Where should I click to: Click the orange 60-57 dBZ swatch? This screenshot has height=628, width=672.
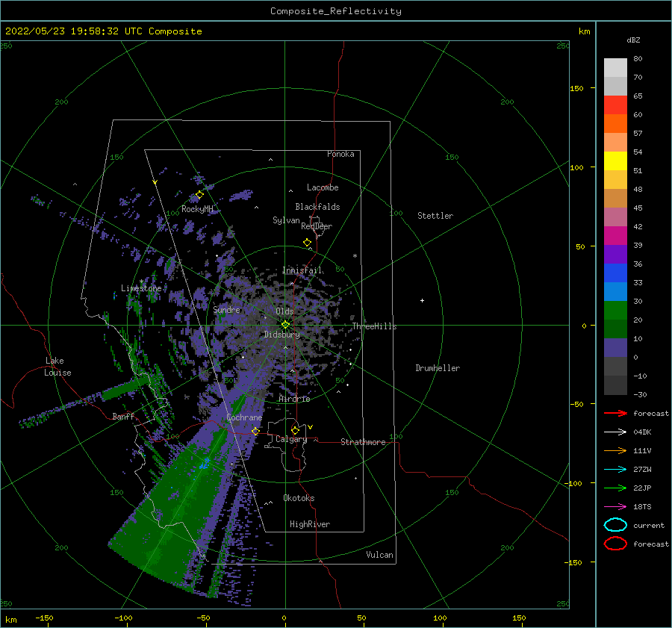[x=615, y=124]
